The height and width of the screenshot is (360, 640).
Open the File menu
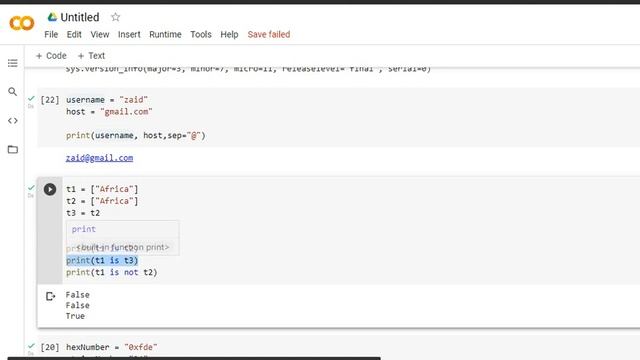pos(51,34)
